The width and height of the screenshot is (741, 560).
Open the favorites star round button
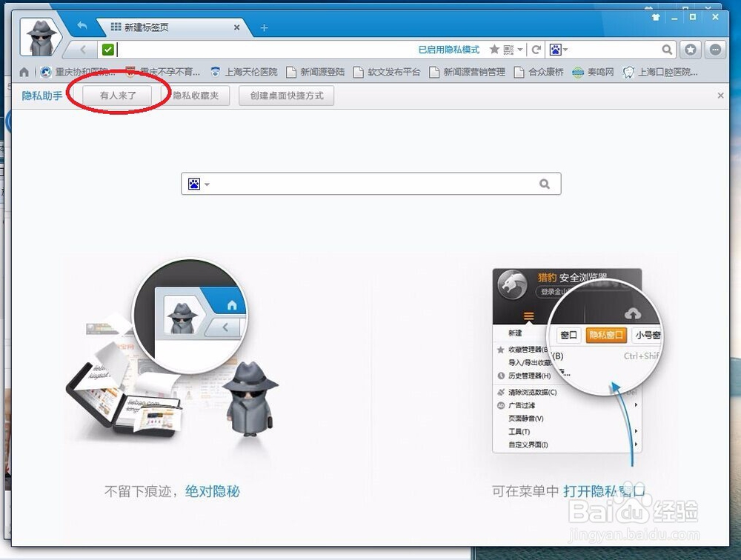point(691,49)
